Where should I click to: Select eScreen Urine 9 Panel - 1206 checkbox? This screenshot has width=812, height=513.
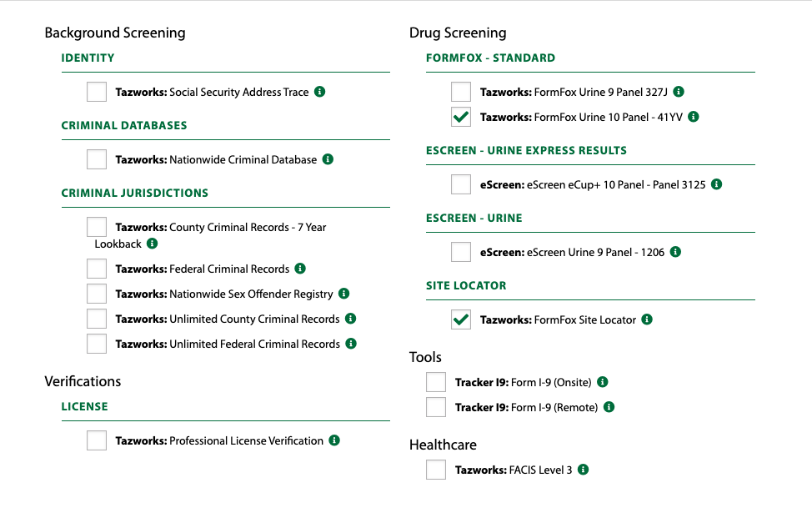pyautogui.click(x=461, y=252)
